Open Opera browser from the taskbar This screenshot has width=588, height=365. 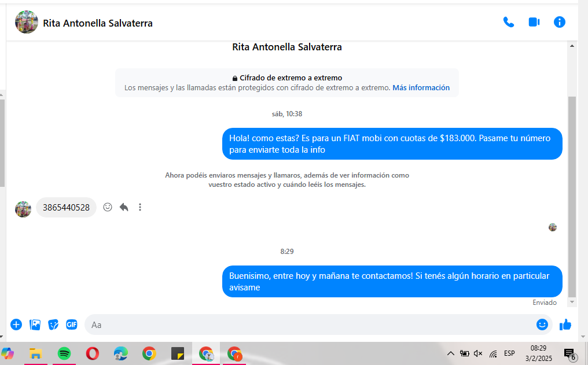click(92, 353)
